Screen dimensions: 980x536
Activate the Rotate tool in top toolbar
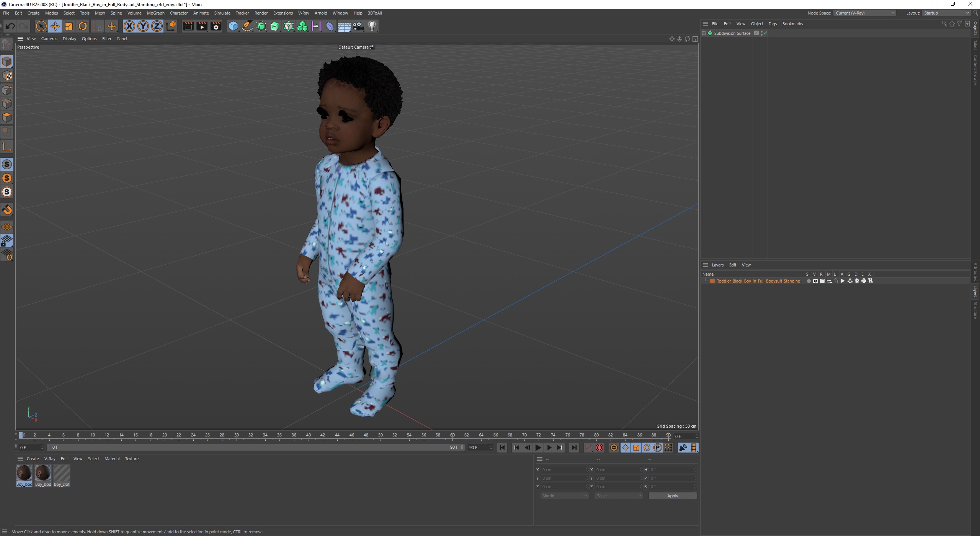click(x=83, y=26)
